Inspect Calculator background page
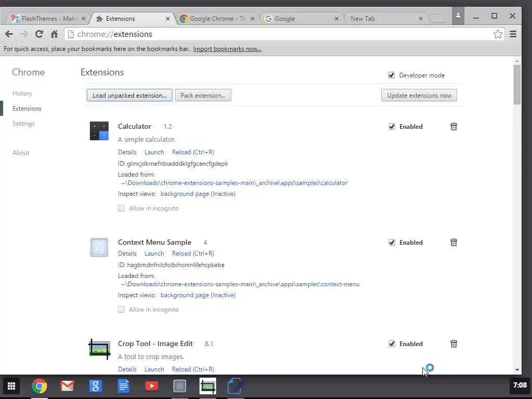This screenshot has height=399, width=532. (198, 194)
